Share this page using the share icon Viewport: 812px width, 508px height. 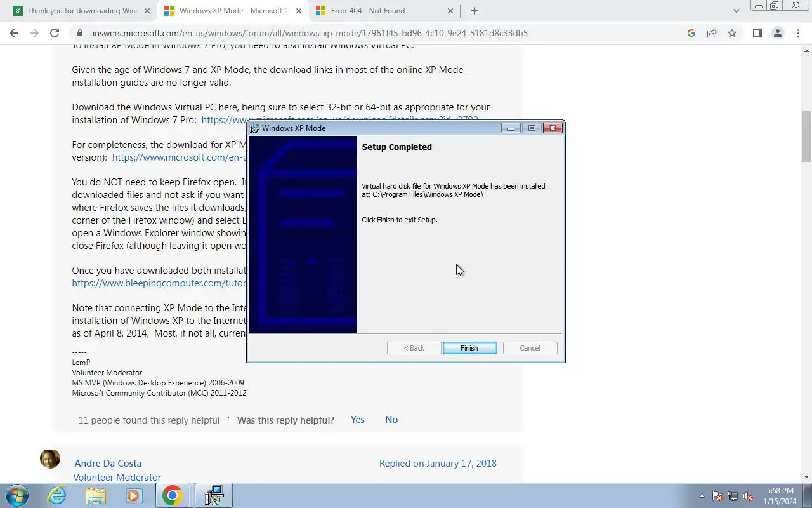pyautogui.click(x=712, y=33)
